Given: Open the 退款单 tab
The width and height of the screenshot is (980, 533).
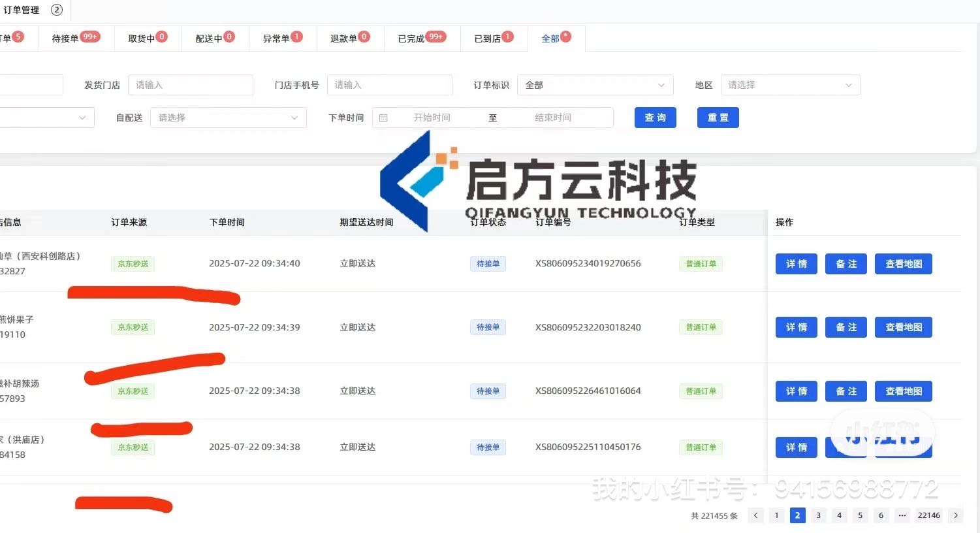Looking at the screenshot, I should click(350, 38).
